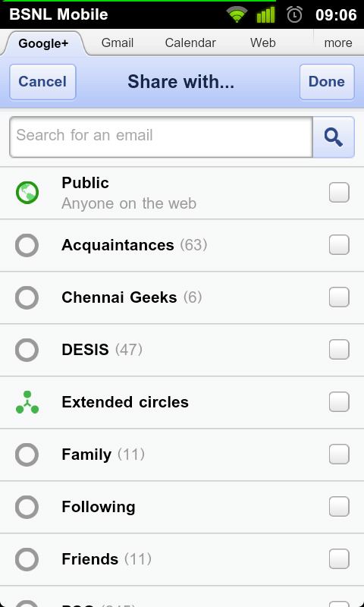This screenshot has width=364, height=607.
Task: Tick the Friends checkbox
Action: [339, 559]
